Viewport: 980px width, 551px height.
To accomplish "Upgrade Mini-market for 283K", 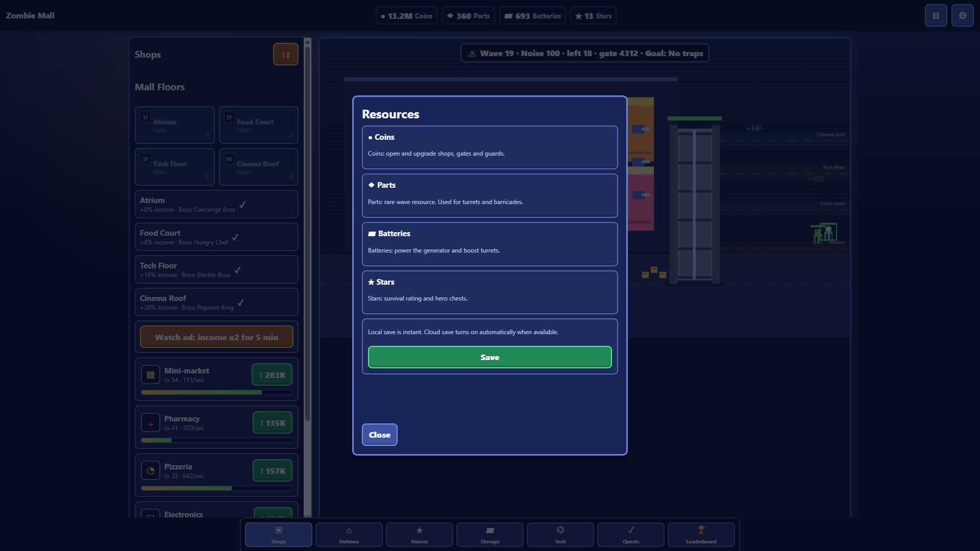I will 272,374.
